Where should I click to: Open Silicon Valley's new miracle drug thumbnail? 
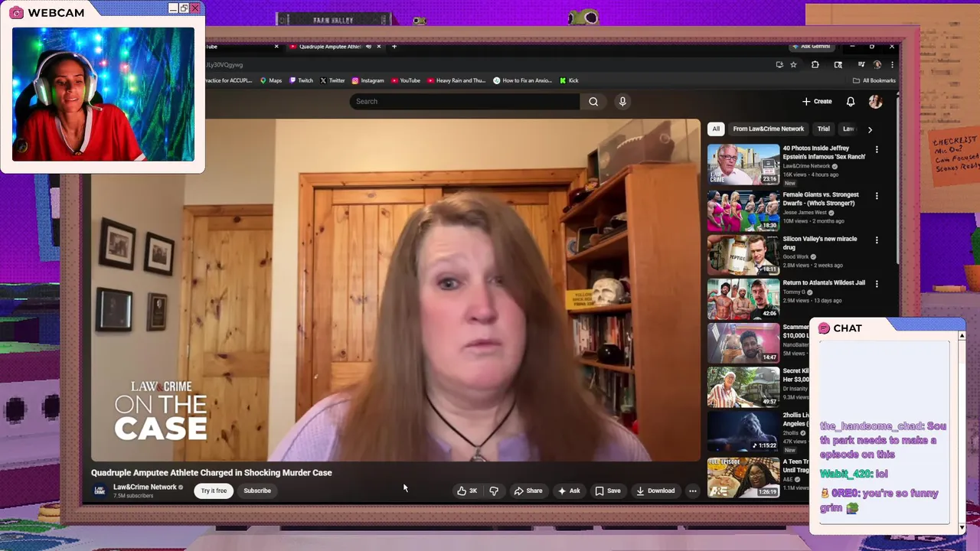pos(743,254)
